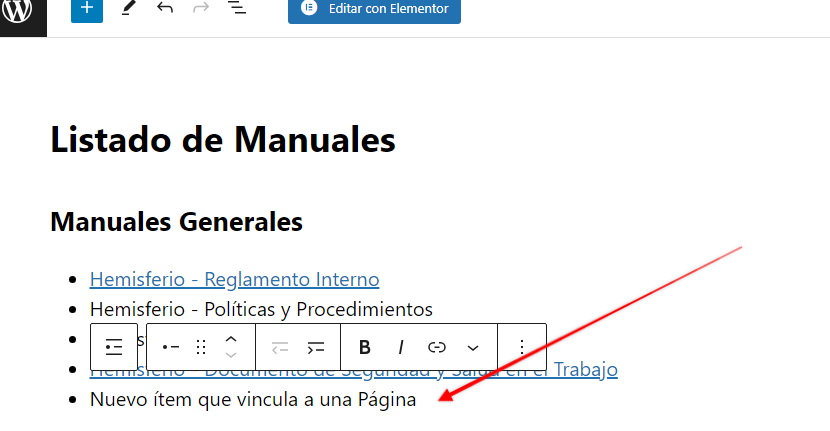Screen dimensions: 830x431
Task: Click the Editar con Elementor button
Action: tap(374, 10)
